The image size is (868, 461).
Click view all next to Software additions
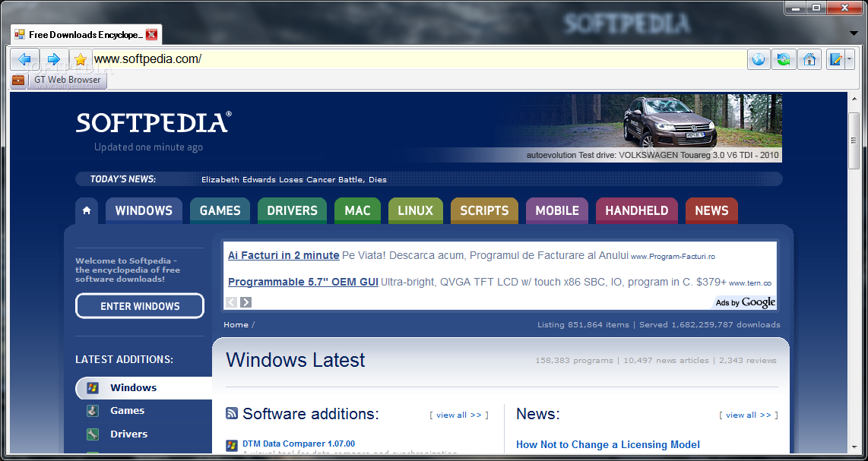pos(459,415)
